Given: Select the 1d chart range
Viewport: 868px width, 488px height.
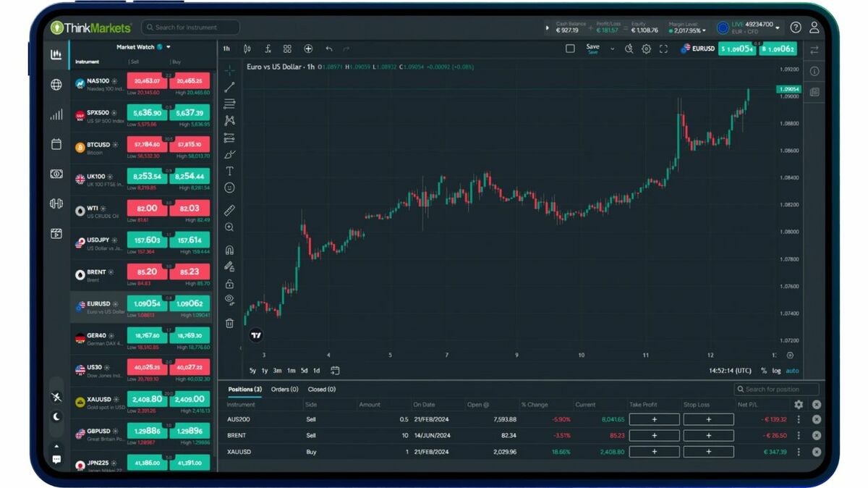Looking at the screenshot, I should tap(316, 371).
